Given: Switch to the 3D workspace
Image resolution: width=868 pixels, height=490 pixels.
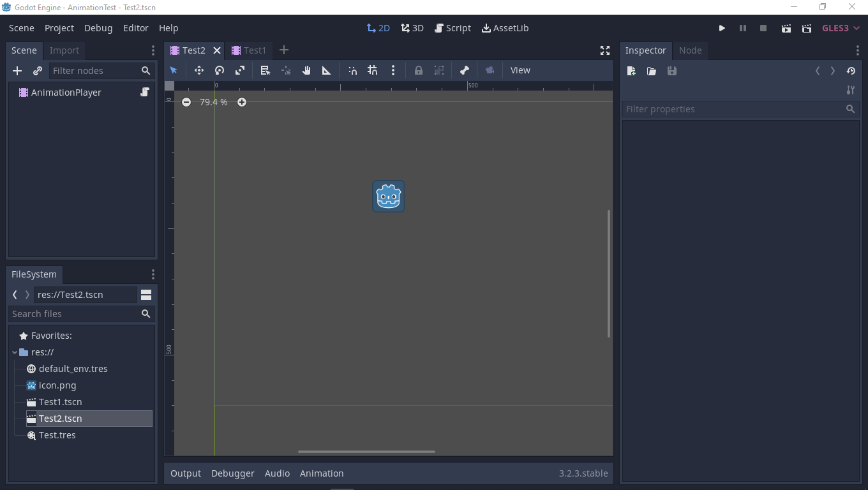Looking at the screenshot, I should coord(412,28).
